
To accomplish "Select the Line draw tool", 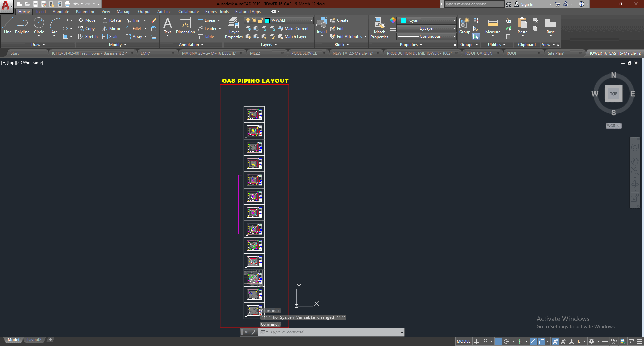I will pyautogui.click(x=8, y=26).
